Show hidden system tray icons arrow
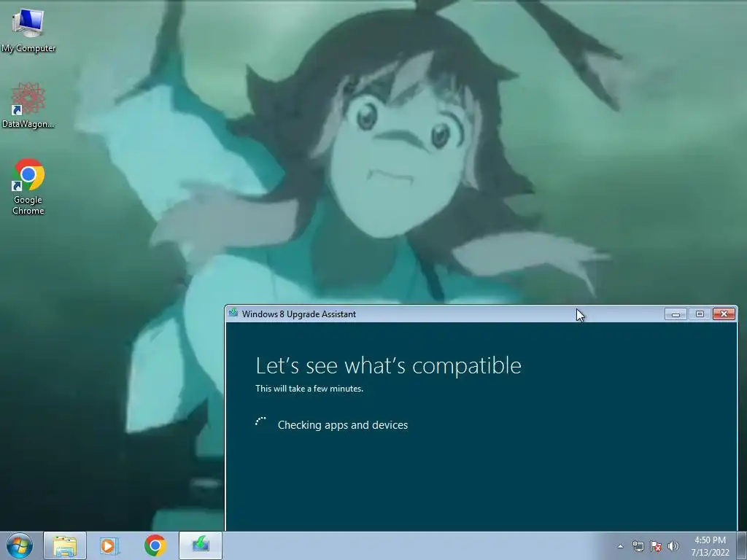Image resolution: width=747 pixels, height=560 pixels. pyautogui.click(x=620, y=546)
